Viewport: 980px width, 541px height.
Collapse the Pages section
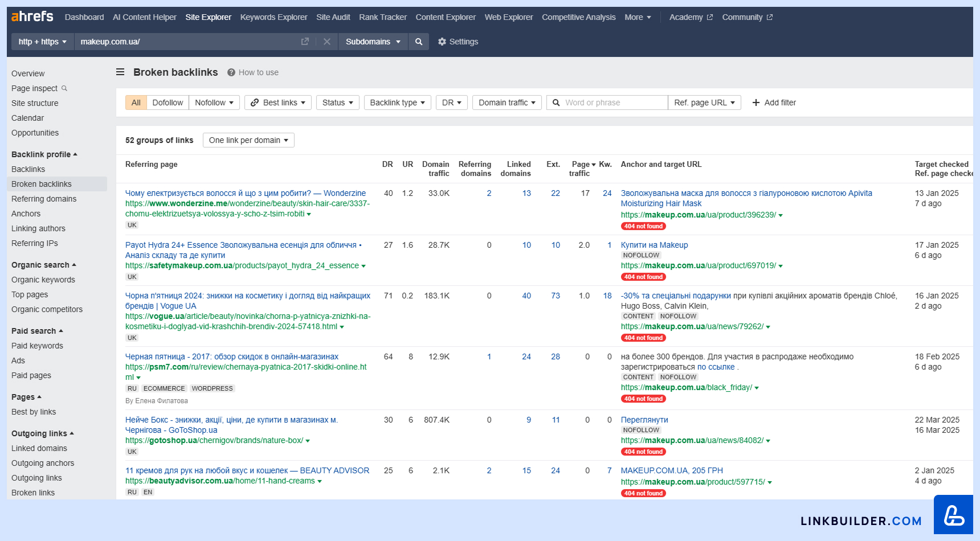click(x=26, y=397)
